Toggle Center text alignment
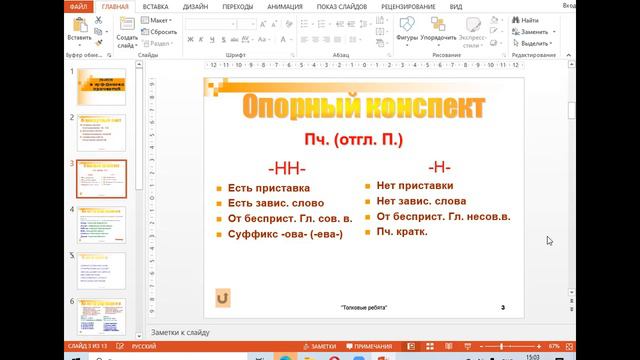 click(315, 40)
